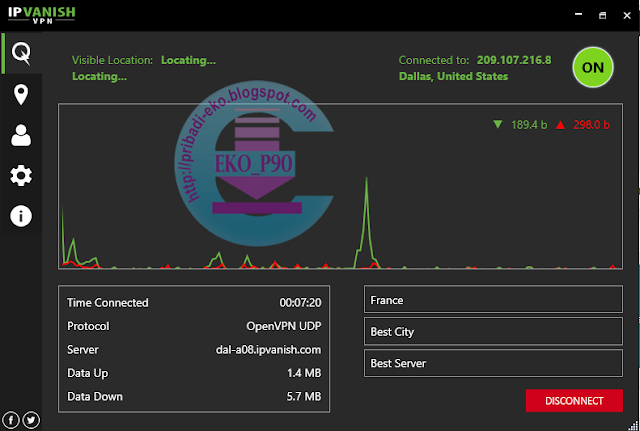
Task: Click the Visible Location label
Action: click(112, 60)
